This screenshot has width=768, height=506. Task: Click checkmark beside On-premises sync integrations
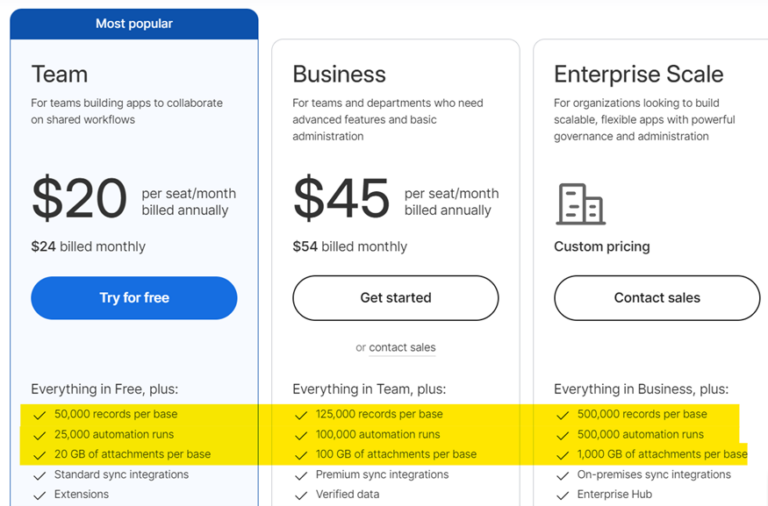point(563,475)
